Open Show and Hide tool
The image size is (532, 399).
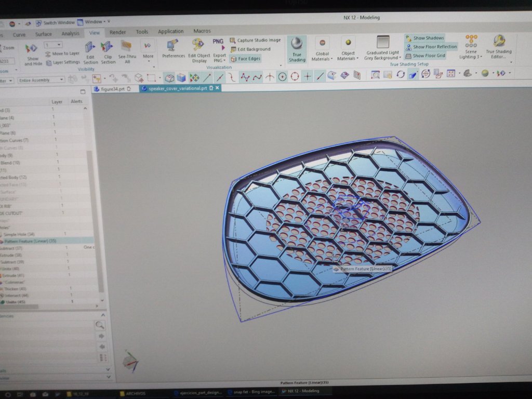tap(32, 54)
